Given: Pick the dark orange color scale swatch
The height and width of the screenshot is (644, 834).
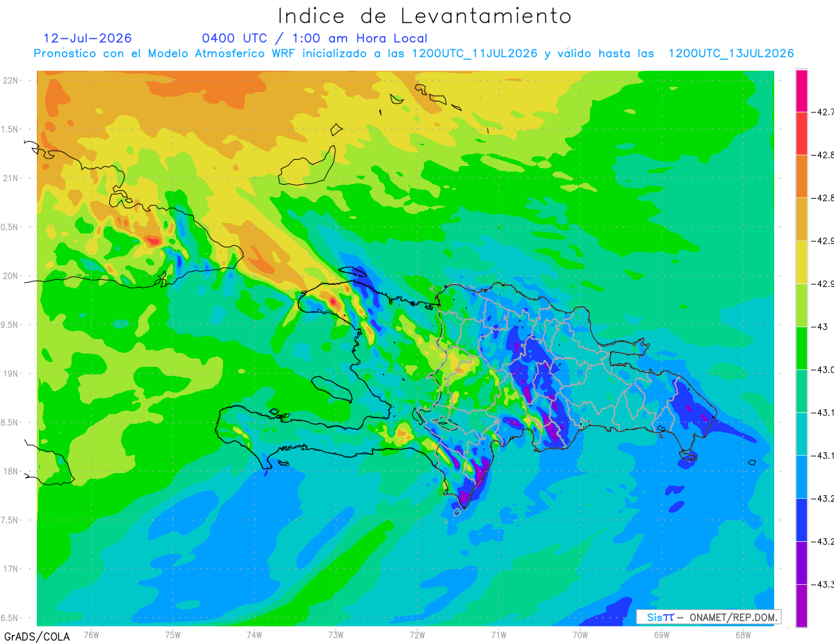Looking at the screenshot, I should pyautogui.click(x=801, y=176).
